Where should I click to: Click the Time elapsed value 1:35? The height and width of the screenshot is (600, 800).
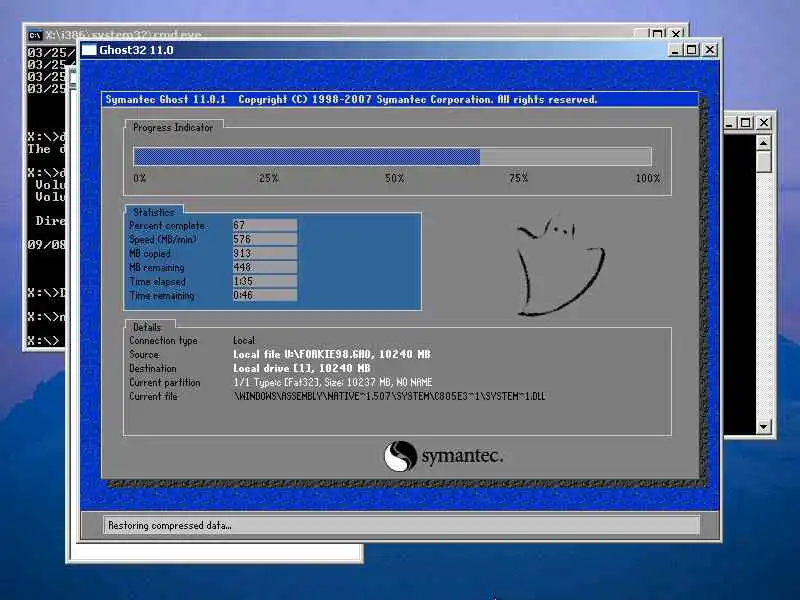265,281
